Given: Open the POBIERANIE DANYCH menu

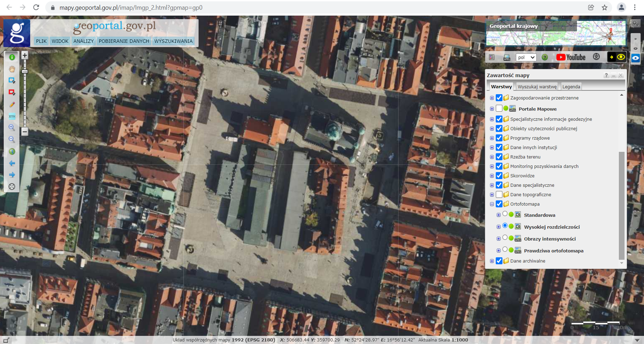Looking at the screenshot, I should pos(124,41).
